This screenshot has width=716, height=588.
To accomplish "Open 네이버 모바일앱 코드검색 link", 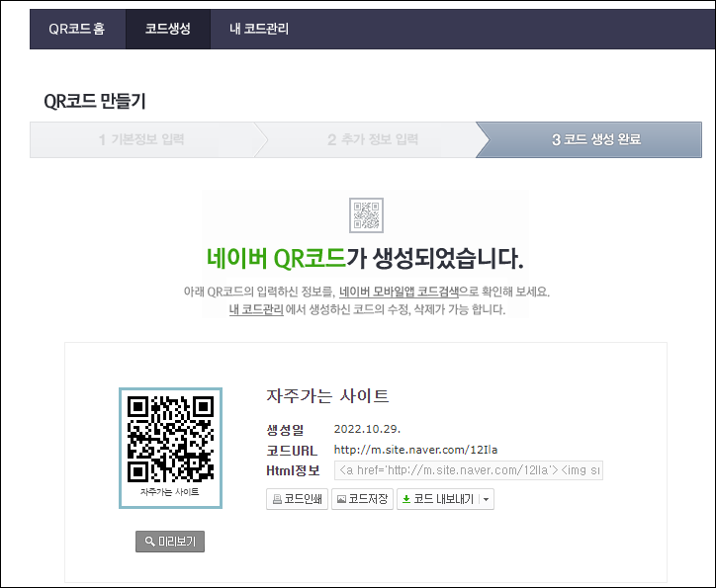I will click(x=399, y=292).
